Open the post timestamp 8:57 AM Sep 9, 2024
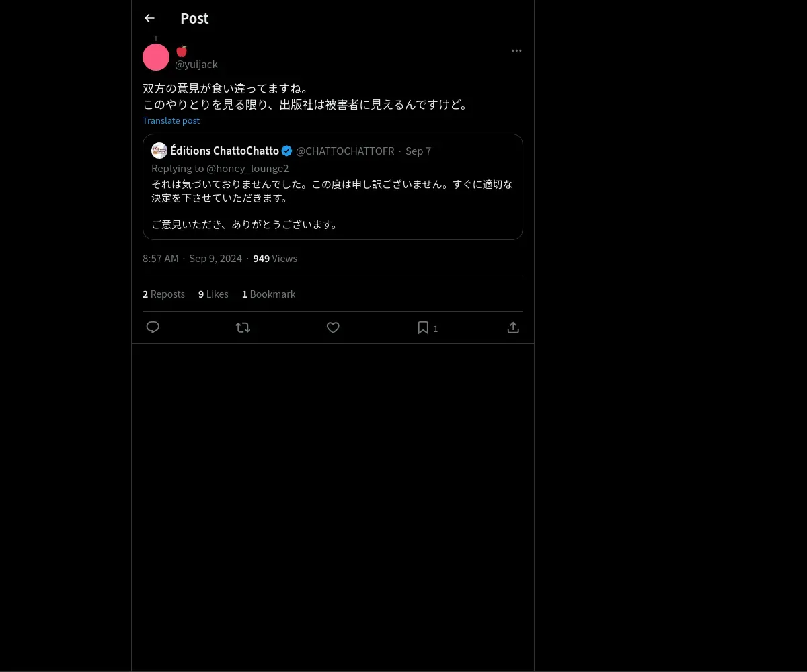This screenshot has width=807, height=672. tap(192, 258)
